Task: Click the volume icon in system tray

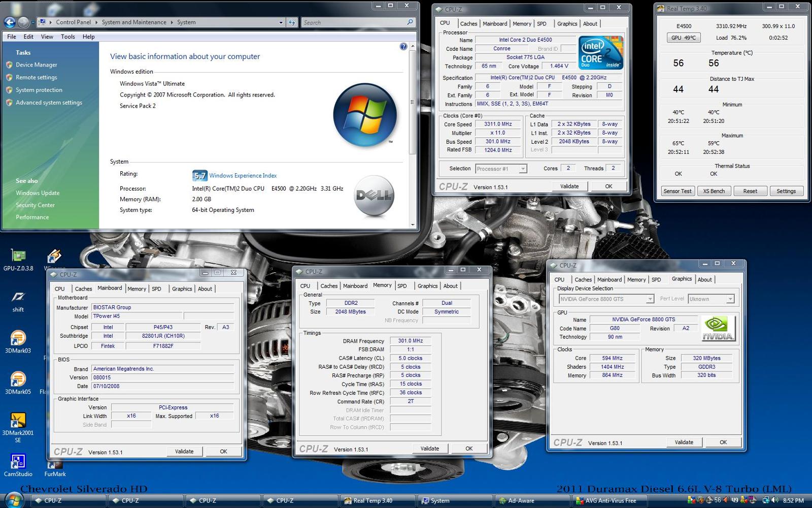Action: click(x=775, y=500)
